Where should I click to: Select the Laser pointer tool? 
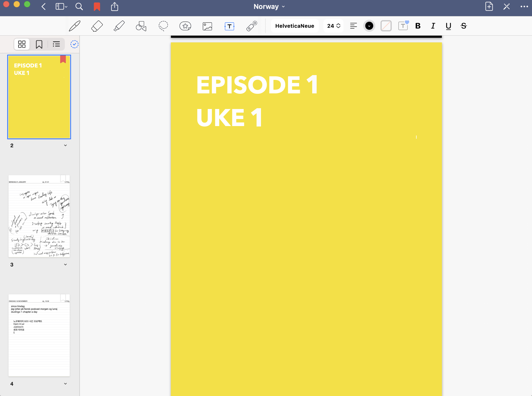[x=252, y=26]
